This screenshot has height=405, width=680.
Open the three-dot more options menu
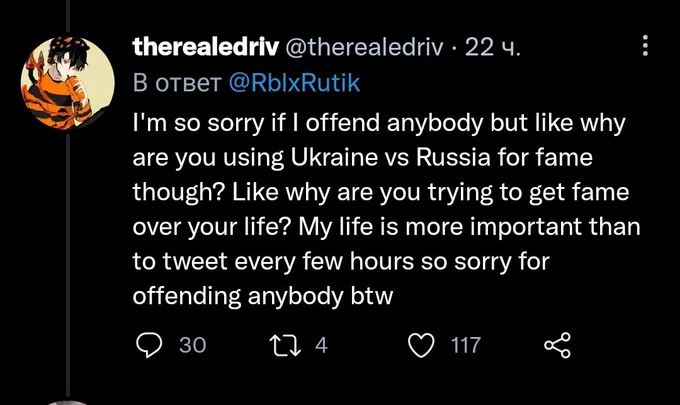[645, 46]
